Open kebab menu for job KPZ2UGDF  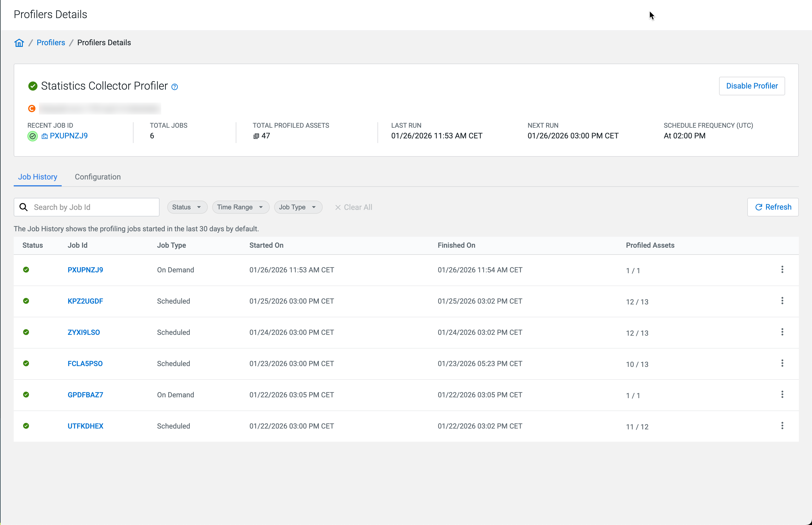tap(782, 301)
